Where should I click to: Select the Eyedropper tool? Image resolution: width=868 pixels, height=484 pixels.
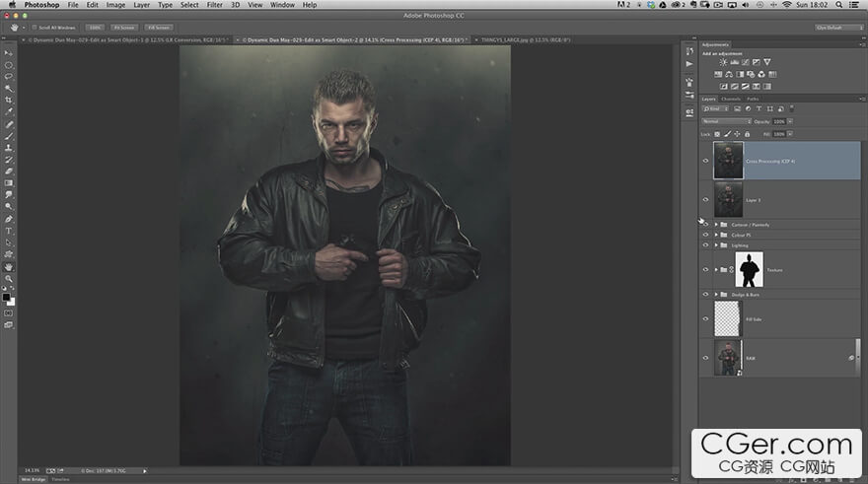8,111
